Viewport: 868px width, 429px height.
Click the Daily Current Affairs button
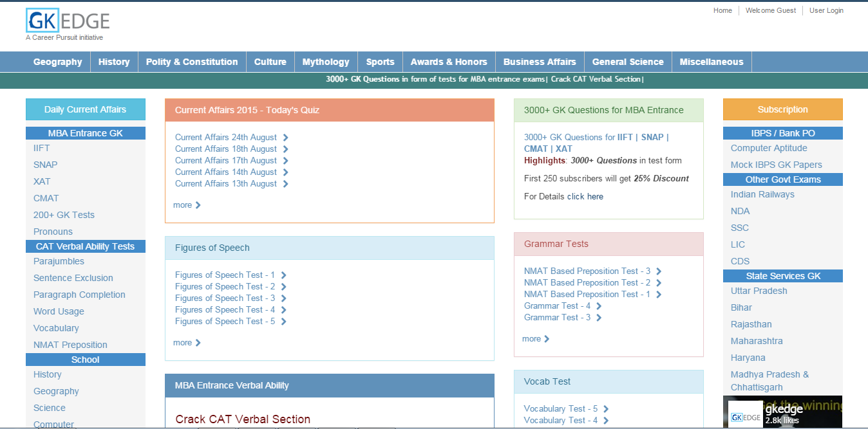[x=86, y=109]
